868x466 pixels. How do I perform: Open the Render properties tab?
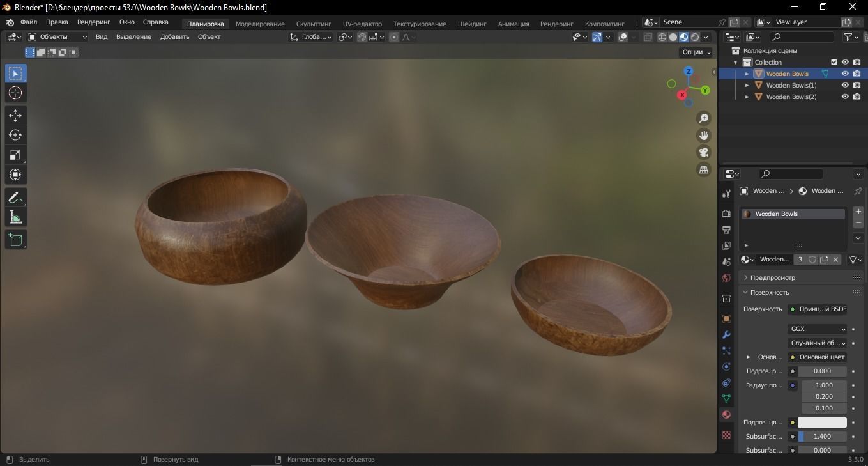click(726, 214)
